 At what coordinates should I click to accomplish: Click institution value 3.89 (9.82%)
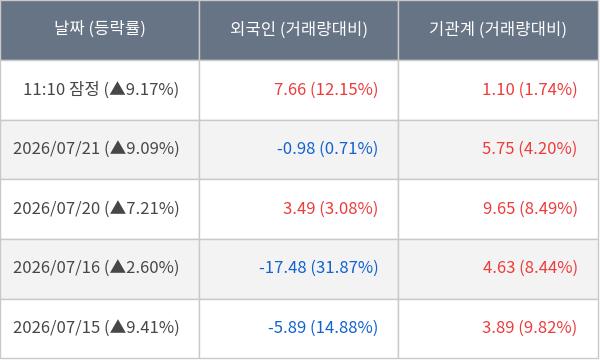[529, 327]
